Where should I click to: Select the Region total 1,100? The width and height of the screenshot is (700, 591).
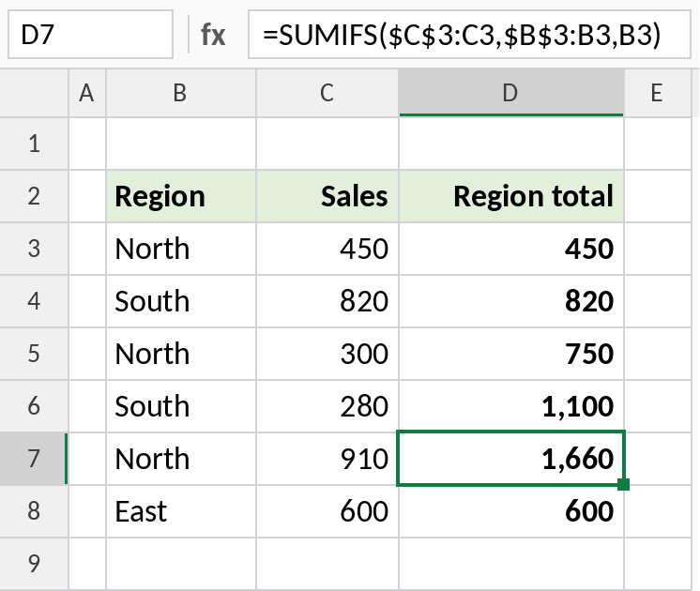click(511, 406)
